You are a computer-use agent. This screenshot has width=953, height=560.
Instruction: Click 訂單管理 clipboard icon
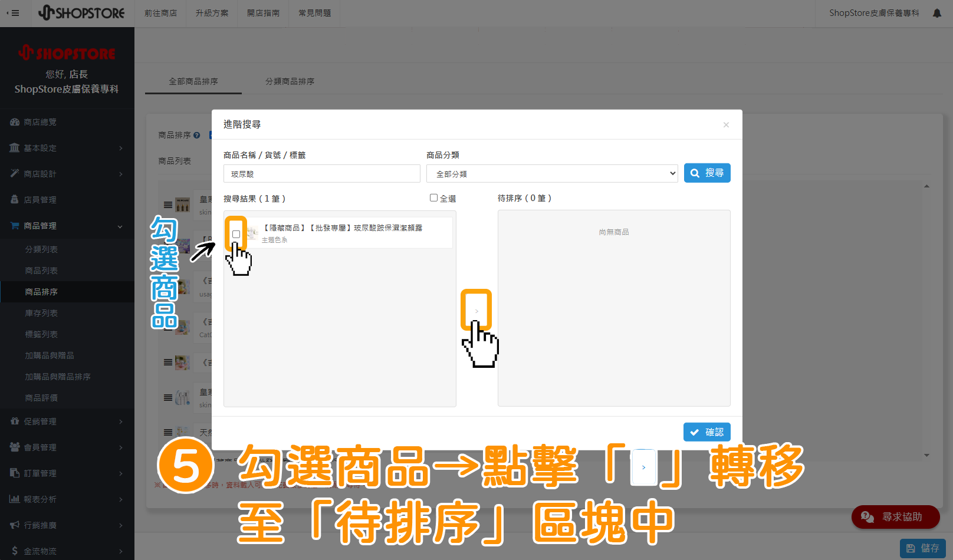(15, 473)
